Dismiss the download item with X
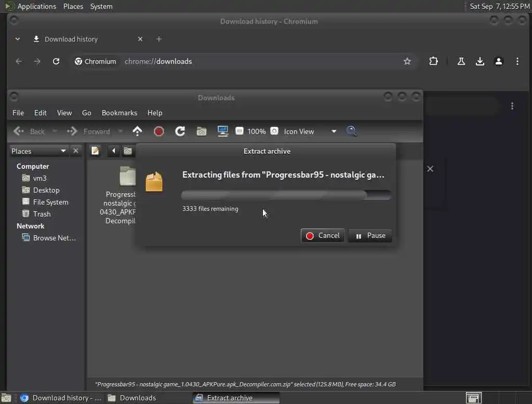The height and width of the screenshot is (404, 532). (430, 169)
